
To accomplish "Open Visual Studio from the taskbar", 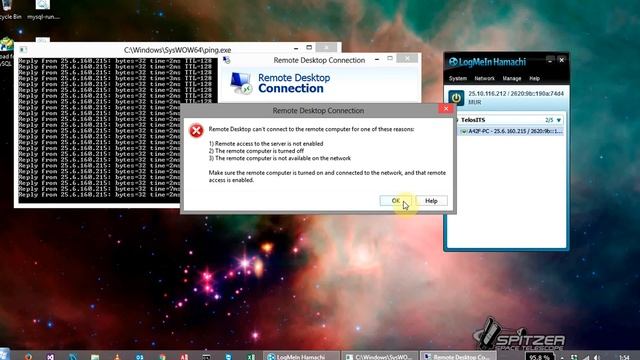I will click(50, 357).
